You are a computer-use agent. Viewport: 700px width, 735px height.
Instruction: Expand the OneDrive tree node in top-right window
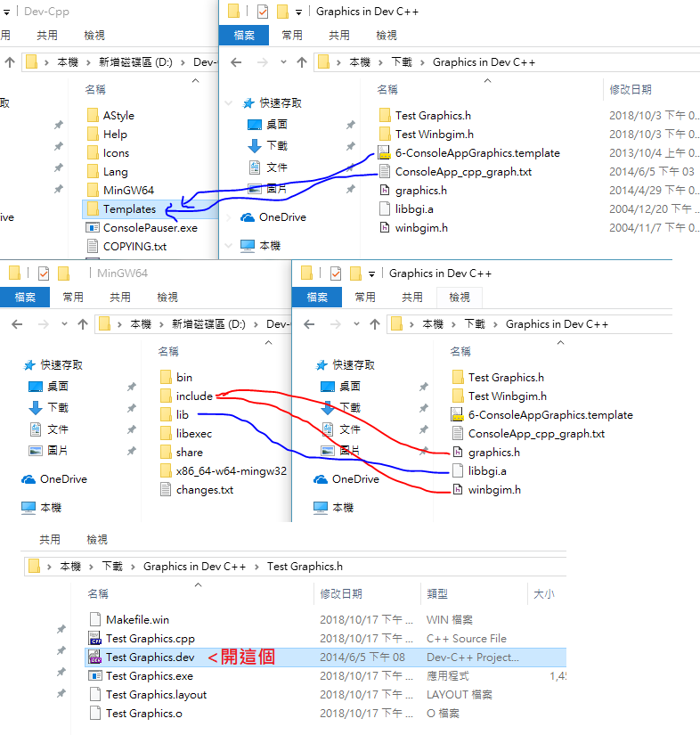231,217
